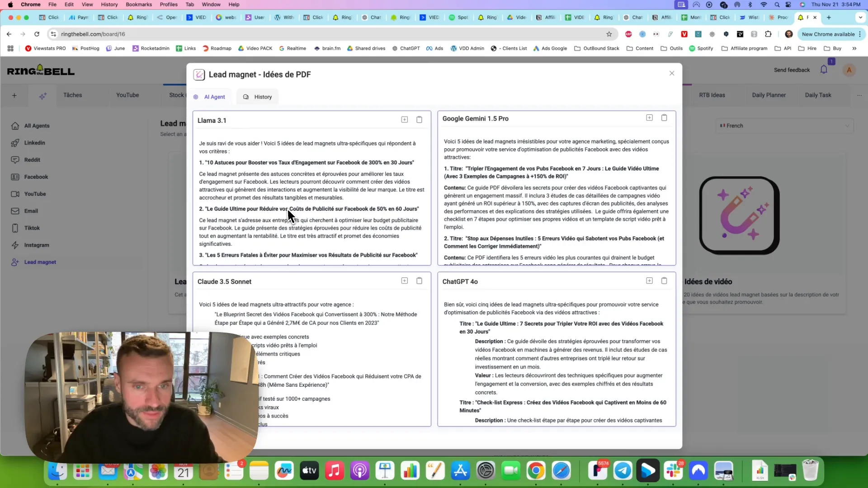The width and height of the screenshot is (868, 488).
Task: Open the History menu in menu bar
Action: [109, 5]
